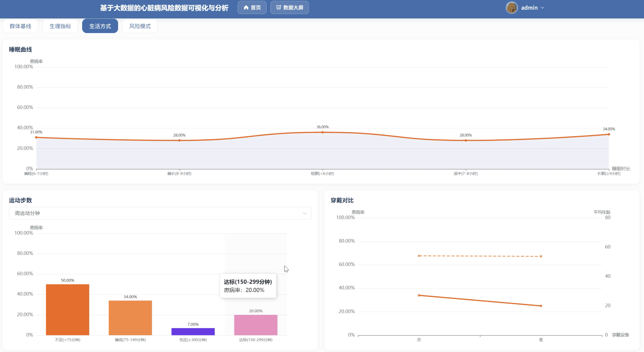Click the dashed line point above 是
The height and width of the screenshot is (352, 644).
[541, 256]
